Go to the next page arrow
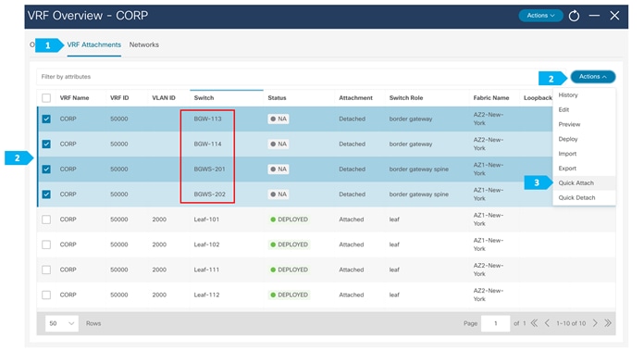644x351 pixels. coord(595,323)
